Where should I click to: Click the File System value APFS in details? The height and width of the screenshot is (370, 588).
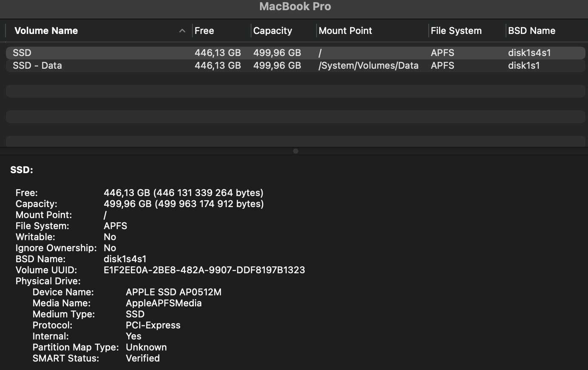(x=116, y=226)
